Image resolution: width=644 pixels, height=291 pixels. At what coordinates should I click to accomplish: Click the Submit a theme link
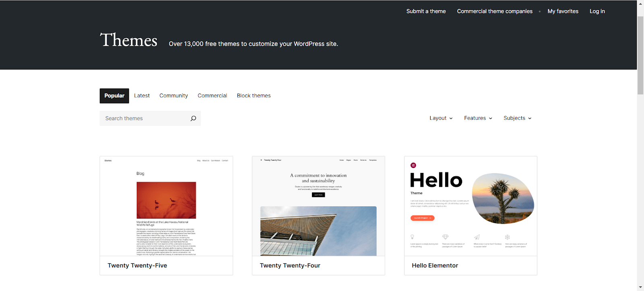426,11
